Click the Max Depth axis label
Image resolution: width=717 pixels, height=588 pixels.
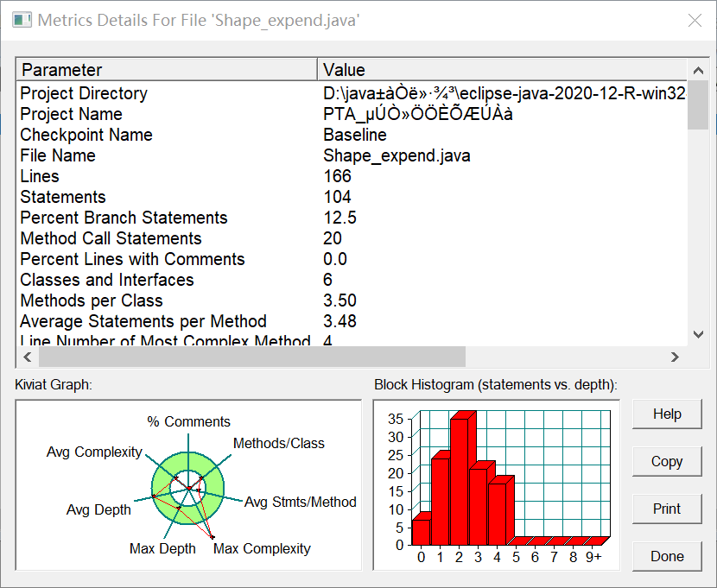(162, 548)
